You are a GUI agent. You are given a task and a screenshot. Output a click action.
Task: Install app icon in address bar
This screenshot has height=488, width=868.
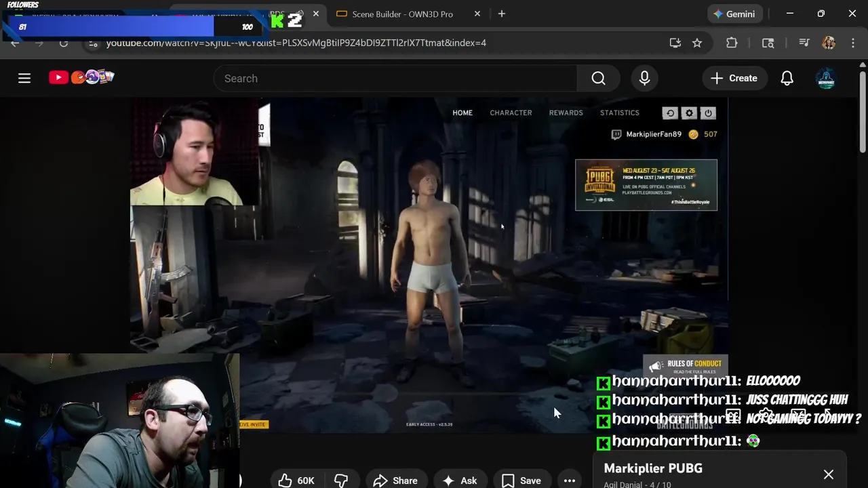(675, 43)
